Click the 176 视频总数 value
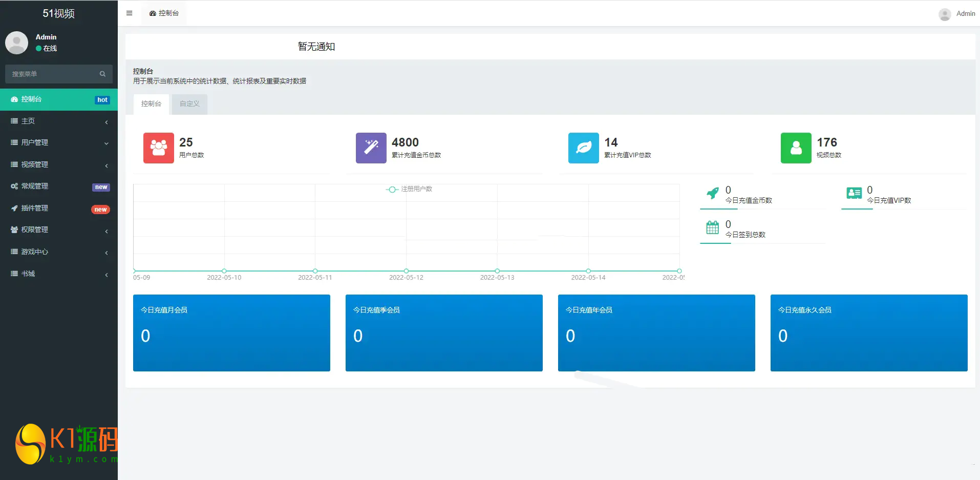This screenshot has height=480, width=980. (827, 142)
